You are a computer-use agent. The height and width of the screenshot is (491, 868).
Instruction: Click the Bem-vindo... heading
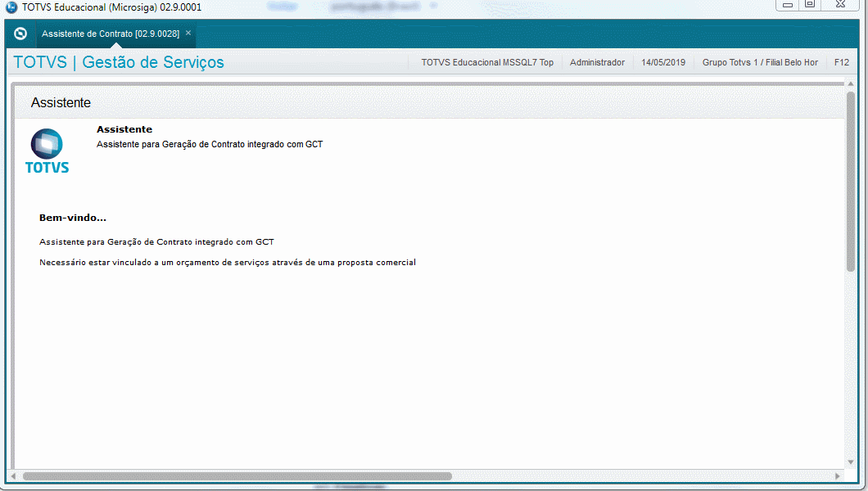coord(73,218)
